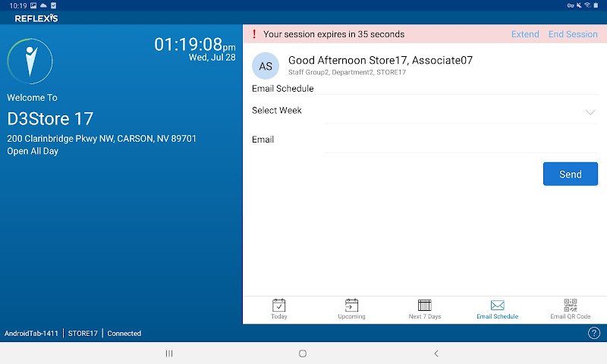This screenshot has height=364, width=607.
Task: Click the REFLEXIS header logo
Action: tap(36, 18)
